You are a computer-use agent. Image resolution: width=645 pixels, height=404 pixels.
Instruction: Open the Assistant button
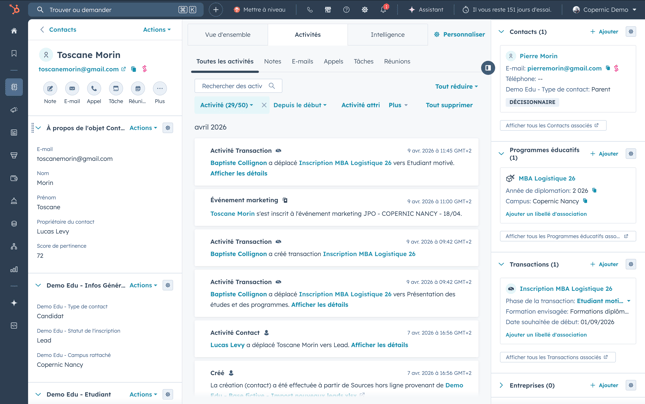click(x=426, y=9)
